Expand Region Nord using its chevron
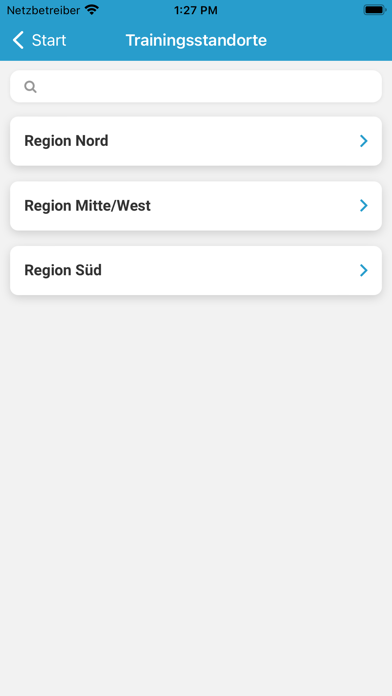The image size is (392, 696). click(364, 141)
